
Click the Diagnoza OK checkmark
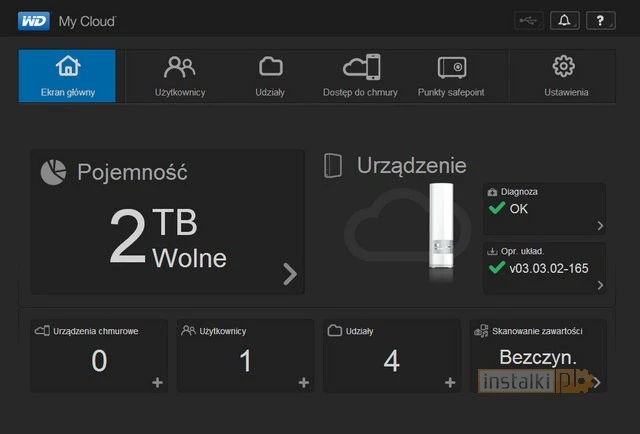tap(497, 208)
